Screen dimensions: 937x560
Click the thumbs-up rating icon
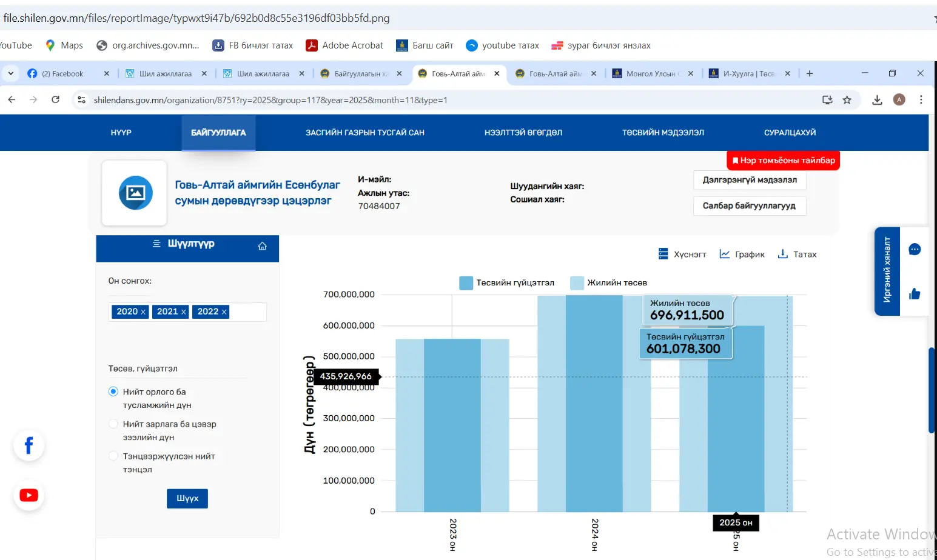[915, 294]
